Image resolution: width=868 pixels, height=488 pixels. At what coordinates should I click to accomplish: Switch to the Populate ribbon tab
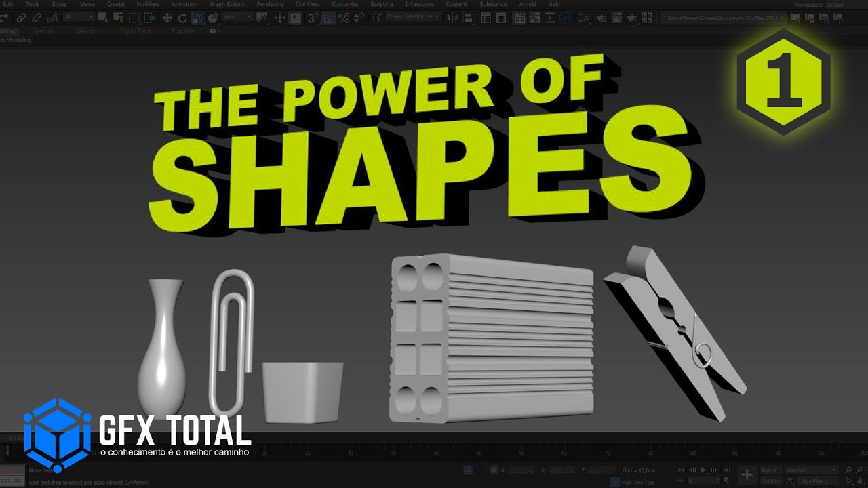183,30
